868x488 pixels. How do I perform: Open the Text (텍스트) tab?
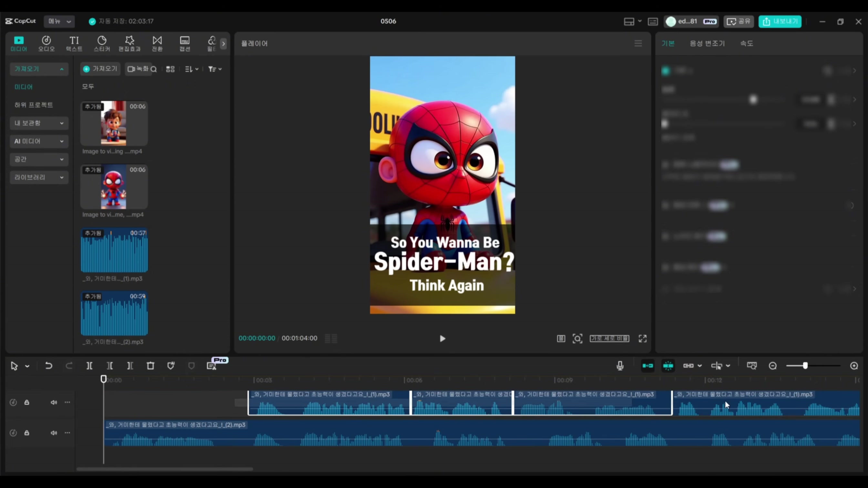[74, 44]
